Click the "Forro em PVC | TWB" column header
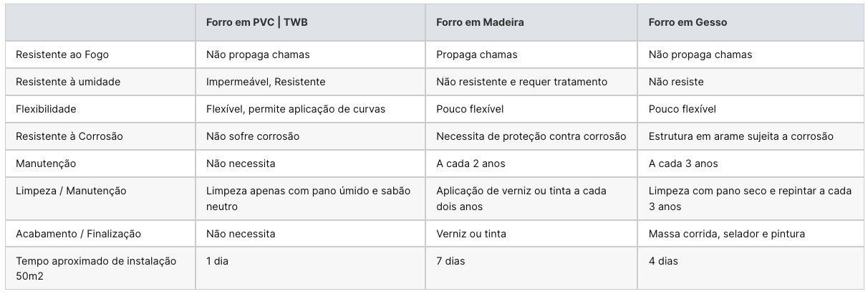Screen dimensions: 868x294 (x=257, y=22)
